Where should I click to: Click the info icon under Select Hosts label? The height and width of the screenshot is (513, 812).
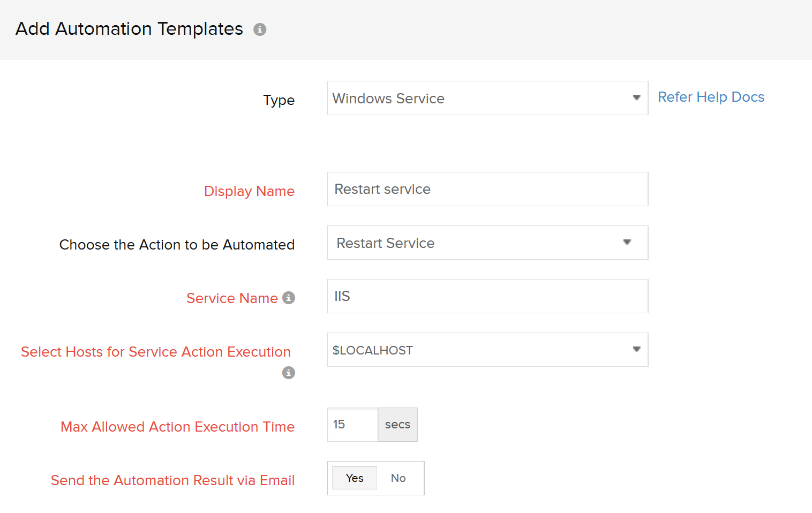(x=289, y=373)
